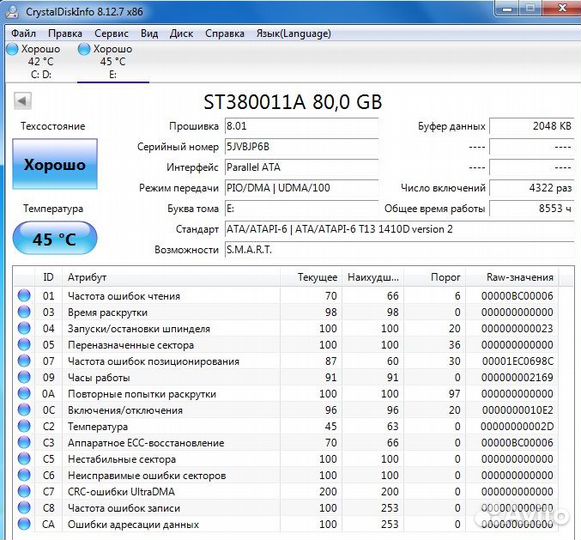581x540 pixels.
Task: Click the power-on count field 4322 раз
Action: tap(532, 188)
